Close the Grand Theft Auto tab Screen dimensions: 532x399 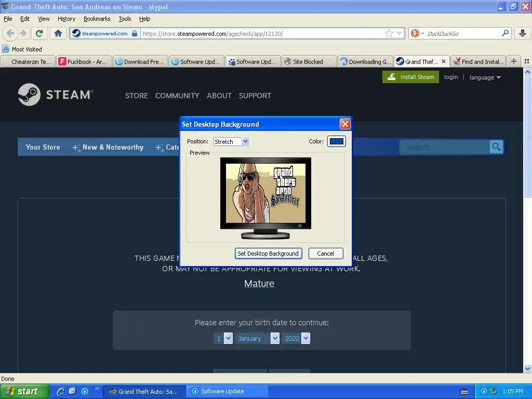[443, 61]
